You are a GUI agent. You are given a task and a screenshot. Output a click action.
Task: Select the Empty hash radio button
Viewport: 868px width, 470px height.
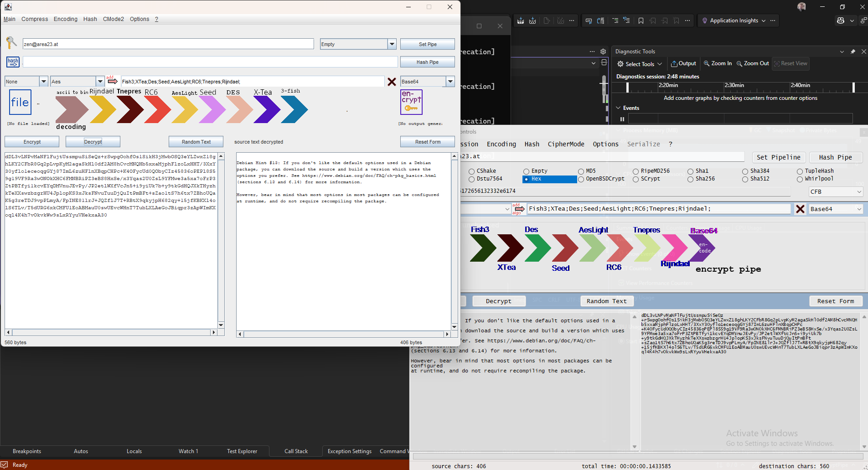coord(526,171)
